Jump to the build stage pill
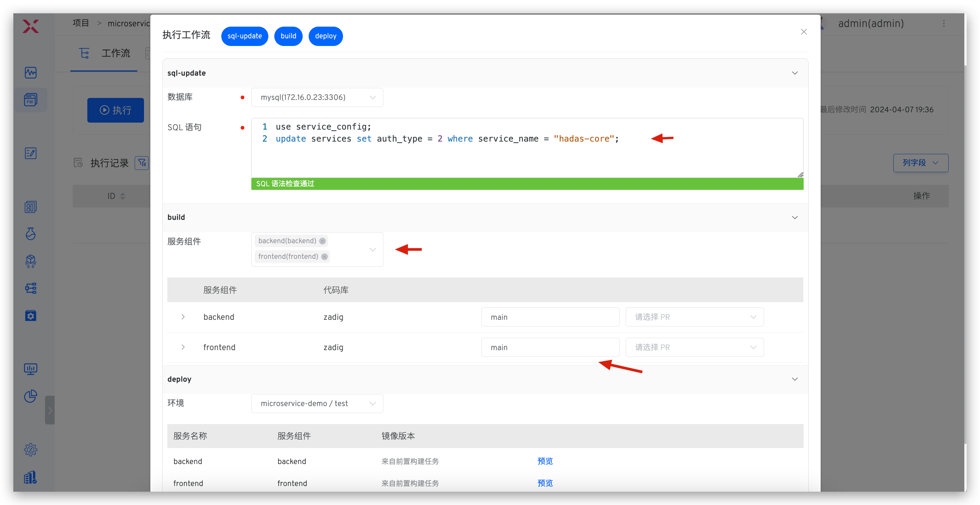This screenshot has width=980, height=505. coord(288,36)
